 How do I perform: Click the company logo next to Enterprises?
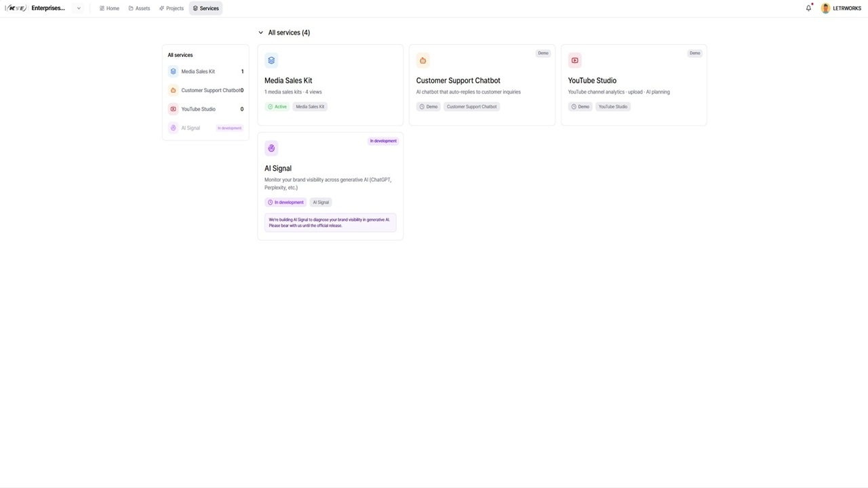(16, 8)
